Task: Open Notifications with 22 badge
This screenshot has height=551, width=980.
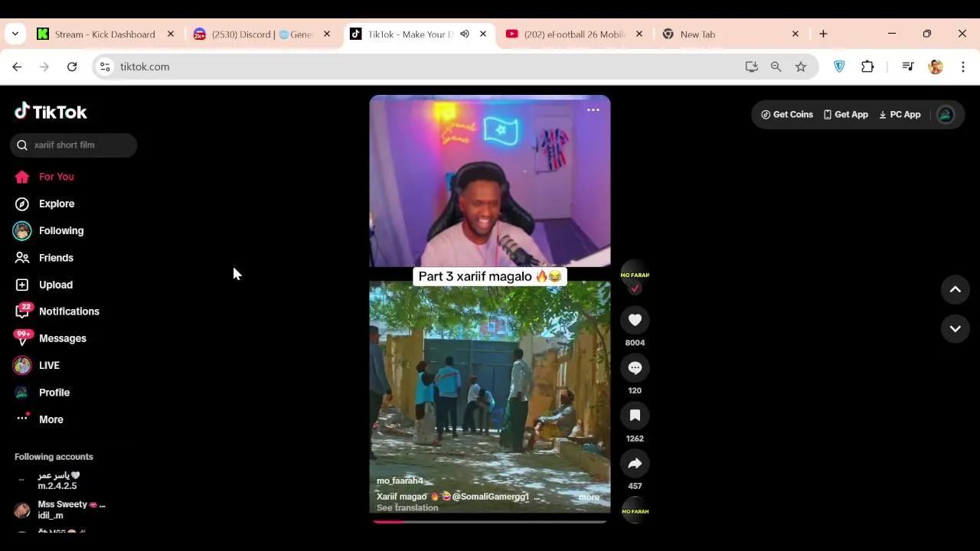Action: point(57,311)
